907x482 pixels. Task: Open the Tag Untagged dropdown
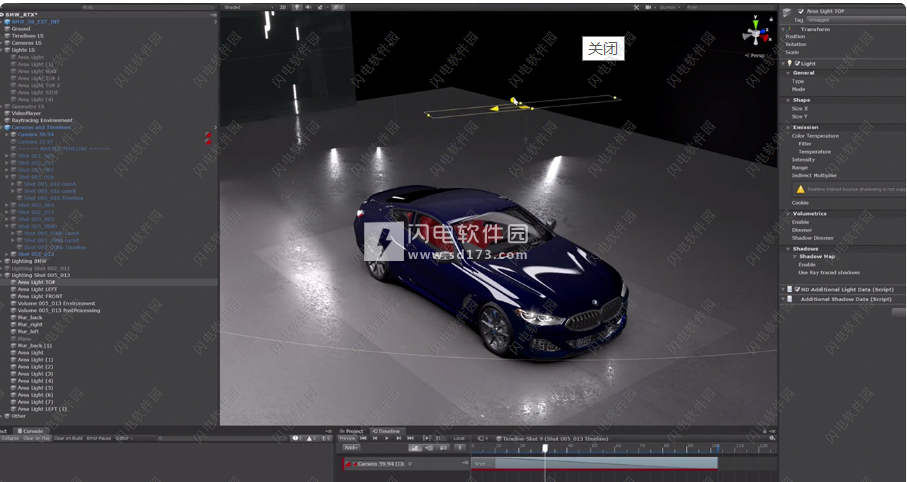point(856,20)
